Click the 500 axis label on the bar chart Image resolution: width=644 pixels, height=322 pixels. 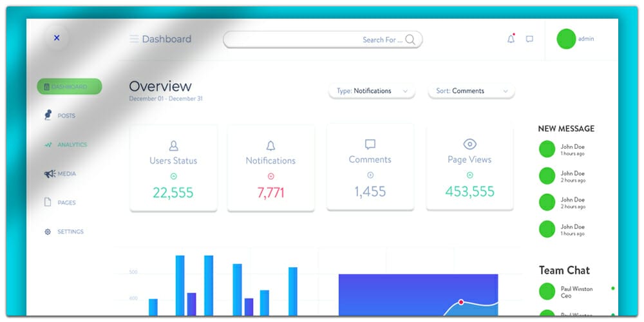pos(133,272)
